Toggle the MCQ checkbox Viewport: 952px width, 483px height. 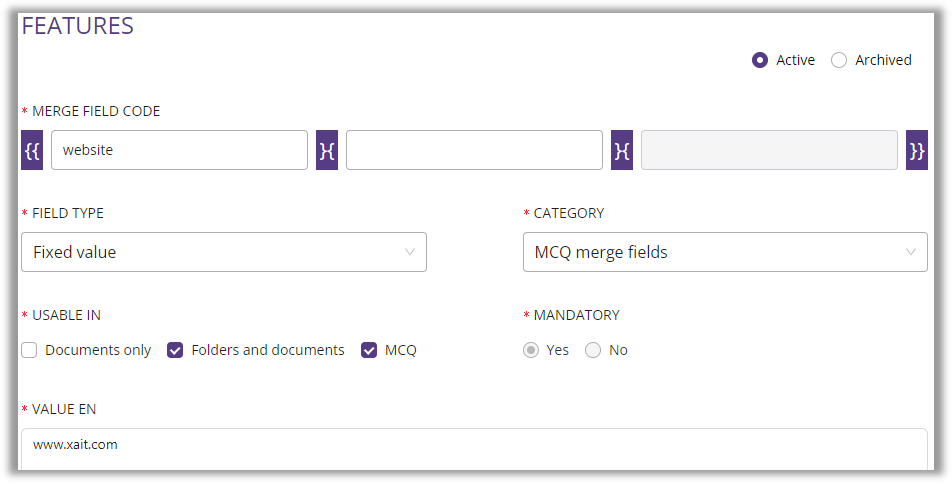click(x=369, y=350)
